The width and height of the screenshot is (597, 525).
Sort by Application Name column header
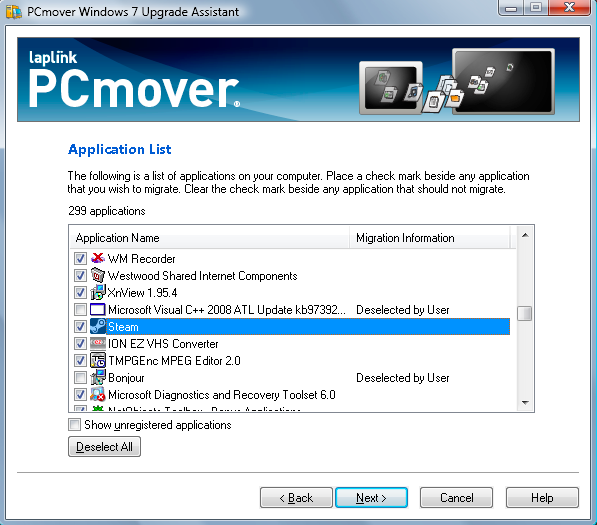click(210, 238)
